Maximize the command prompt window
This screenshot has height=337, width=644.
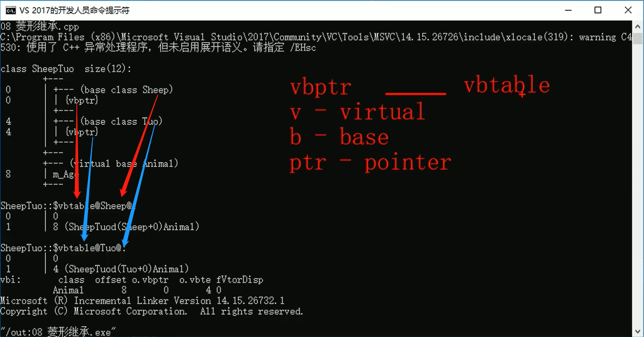[598, 10]
